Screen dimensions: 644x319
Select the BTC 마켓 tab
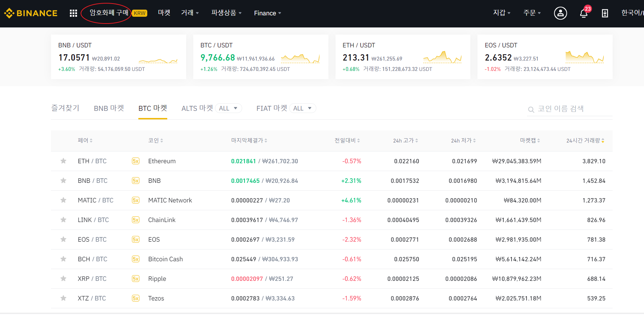(x=153, y=108)
